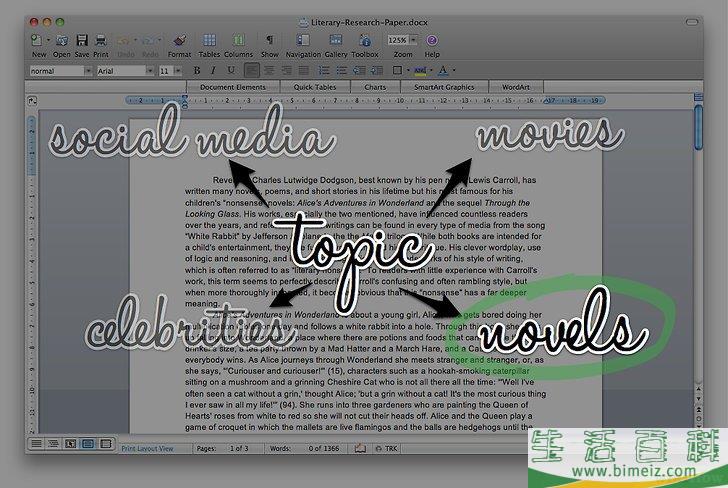Toggle Italic formatting
This screenshot has height=488, width=728.
[213, 71]
